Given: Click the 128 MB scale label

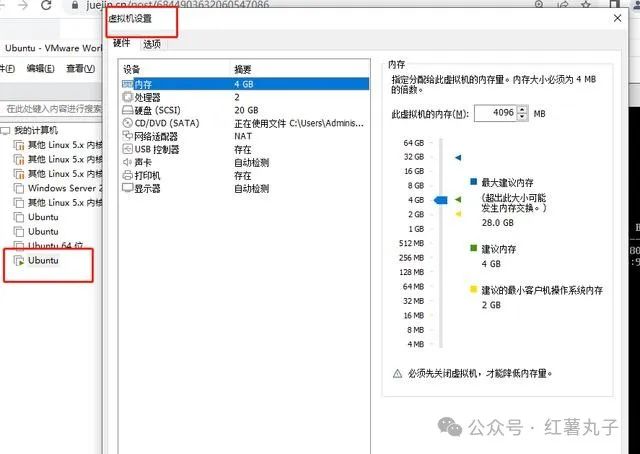Looking at the screenshot, I should coord(411,272).
